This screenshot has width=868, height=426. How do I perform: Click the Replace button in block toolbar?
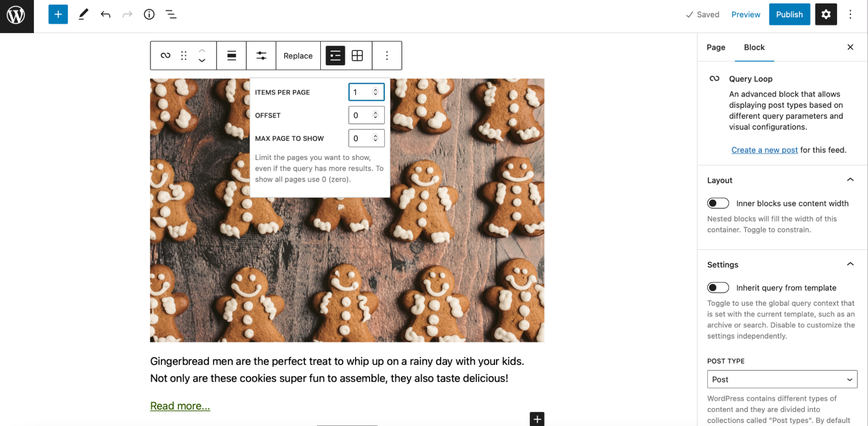pyautogui.click(x=298, y=56)
